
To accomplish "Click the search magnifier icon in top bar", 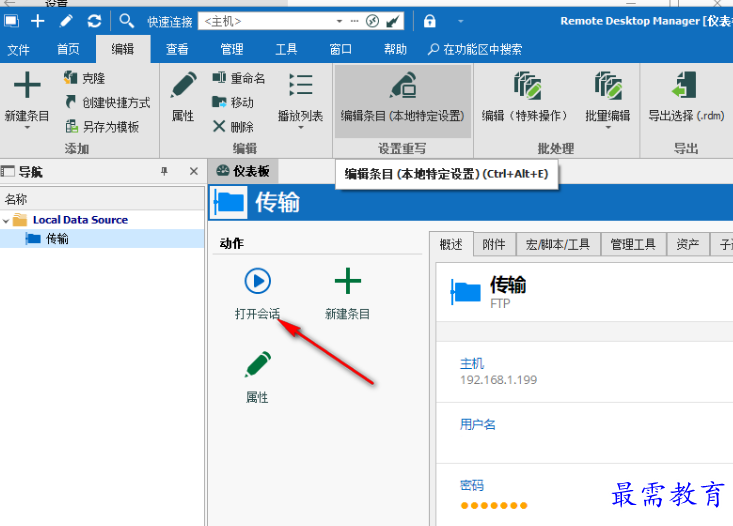I will (x=126, y=21).
